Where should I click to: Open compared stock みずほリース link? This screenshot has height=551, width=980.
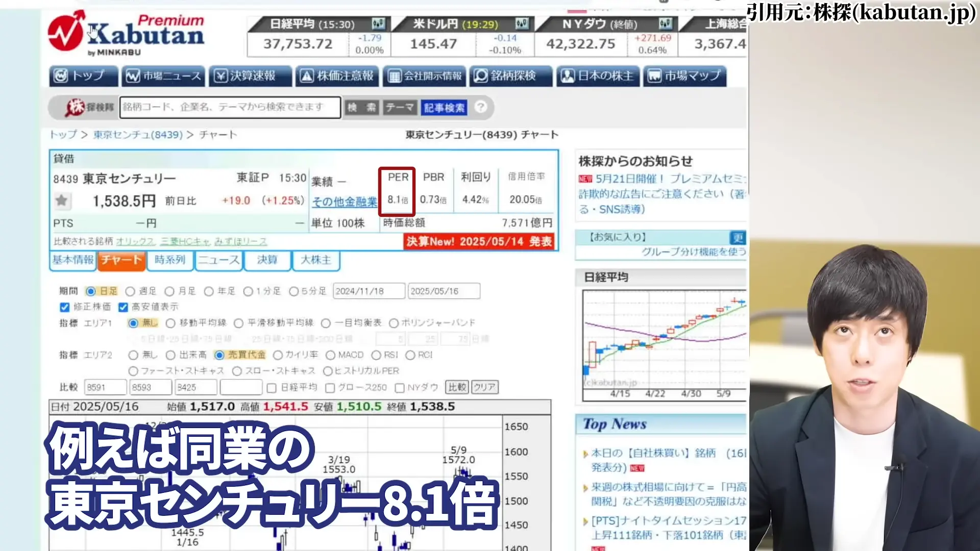point(240,241)
